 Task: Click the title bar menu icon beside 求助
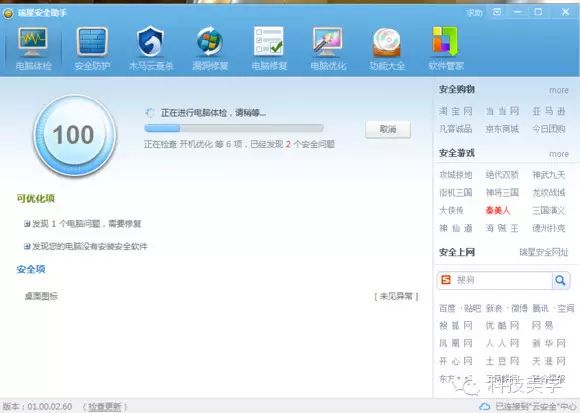click(497, 12)
